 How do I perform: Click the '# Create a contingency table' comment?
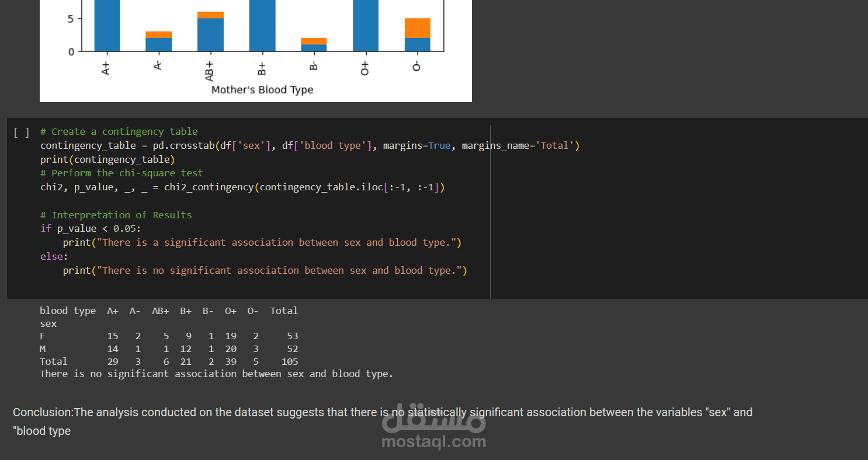[x=119, y=132]
